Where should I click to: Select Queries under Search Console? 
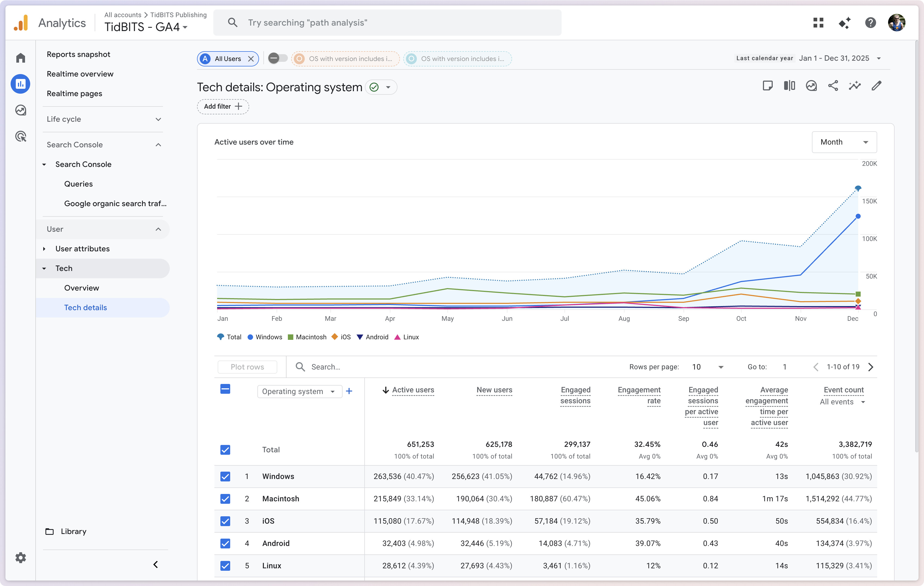click(x=78, y=184)
